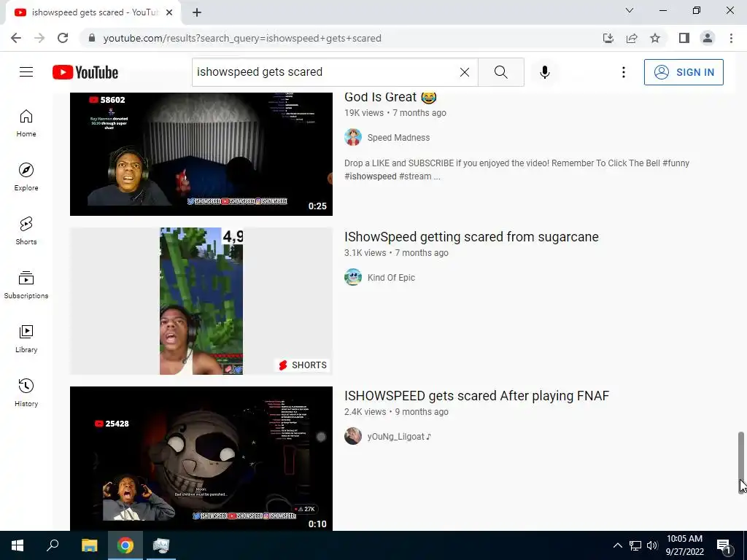This screenshot has width=747, height=560.
Task: Open the sugarcane Shorts thumbnail
Action: 201,301
